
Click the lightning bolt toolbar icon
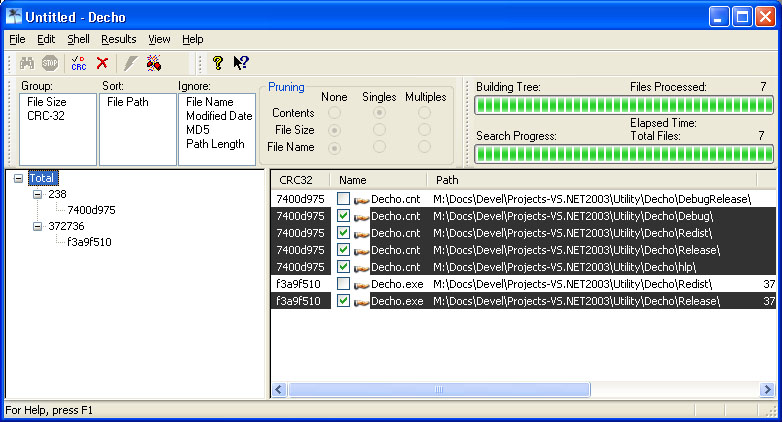tap(130, 63)
